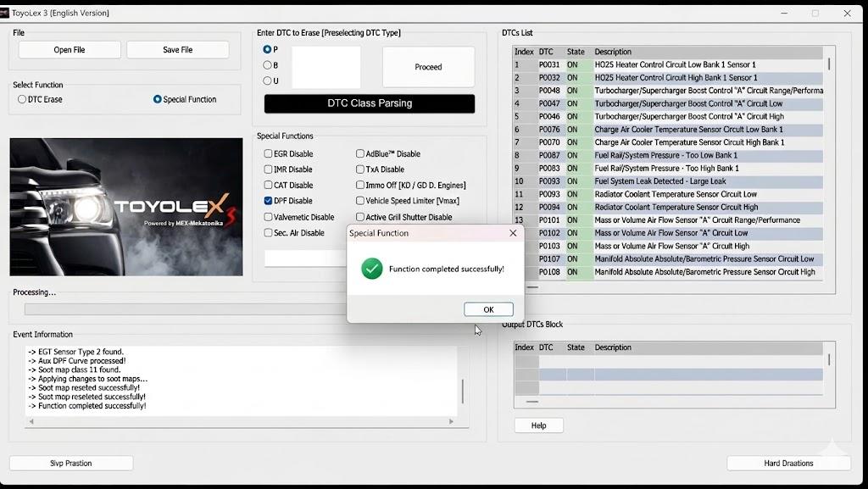The width and height of the screenshot is (868, 489).
Task: Close the ToyoLex 3 main window
Action: (847, 13)
